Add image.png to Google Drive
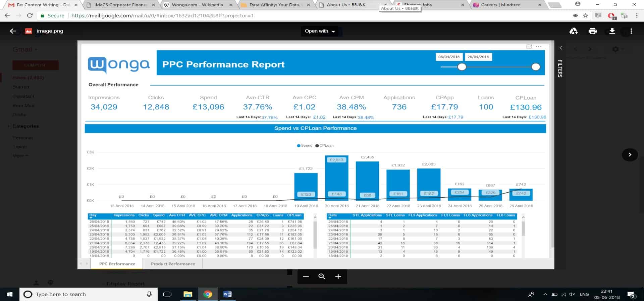The width and height of the screenshot is (644, 301). pyautogui.click(x=574, y=31)
